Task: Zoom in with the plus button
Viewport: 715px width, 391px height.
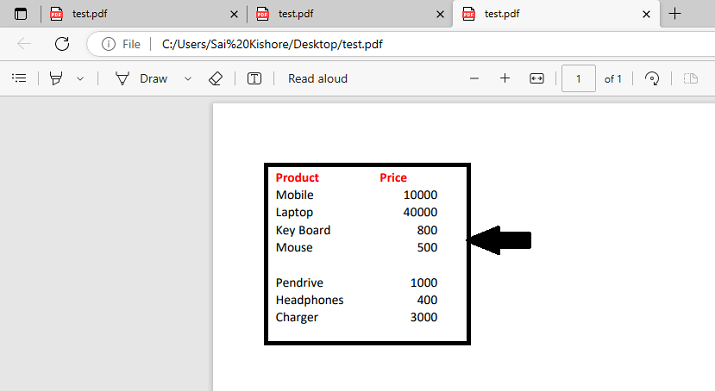Action: pos(505,78)
